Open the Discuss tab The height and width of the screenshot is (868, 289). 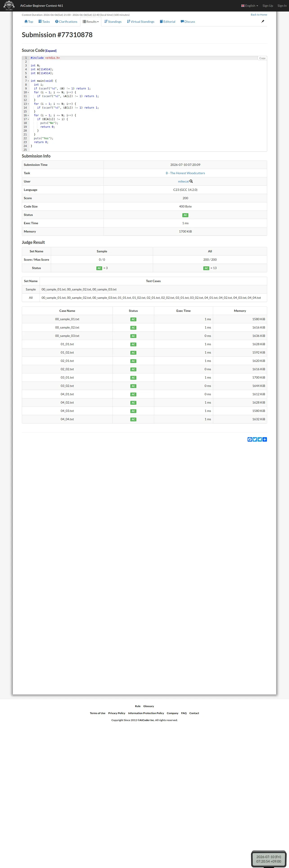coord(188,22)
